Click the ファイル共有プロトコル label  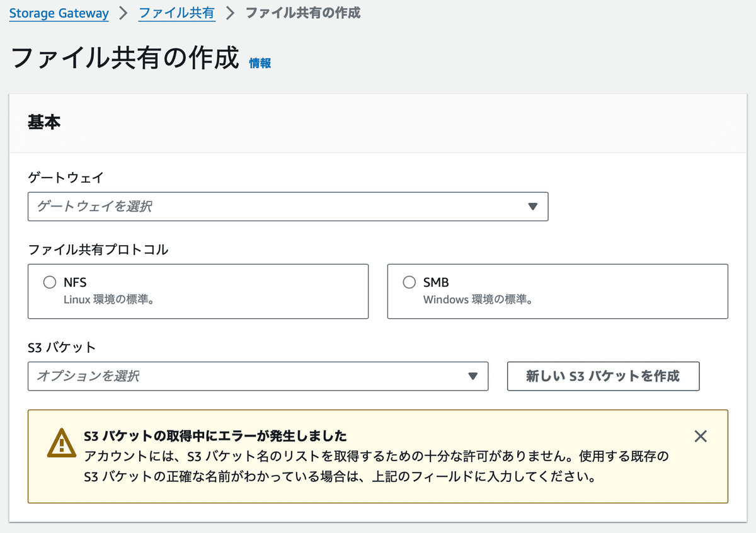[98, 249]
